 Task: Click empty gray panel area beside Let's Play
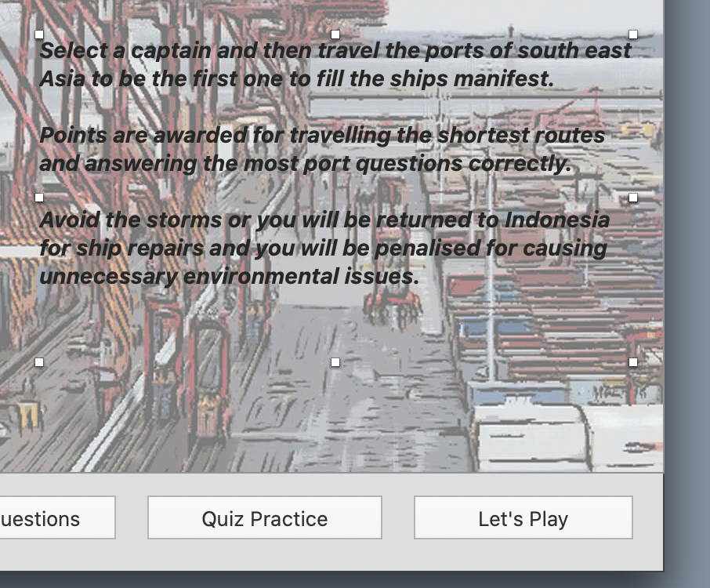pos(648,517)
